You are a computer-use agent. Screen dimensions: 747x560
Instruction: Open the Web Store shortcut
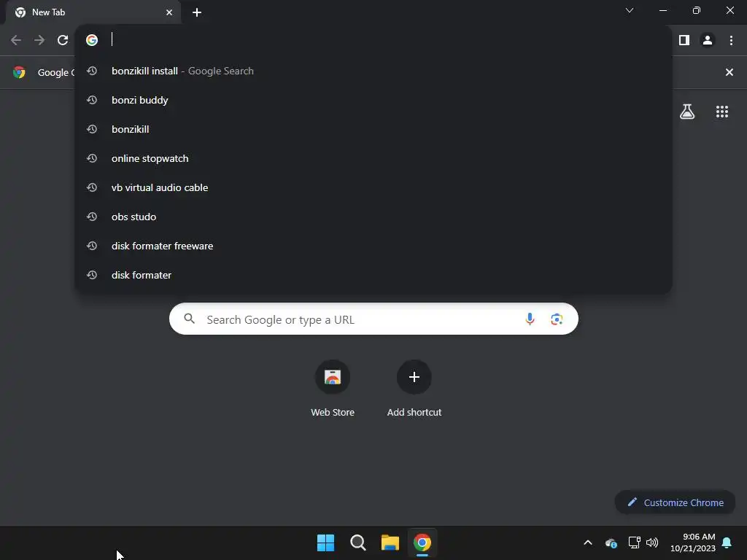(333, 389)
